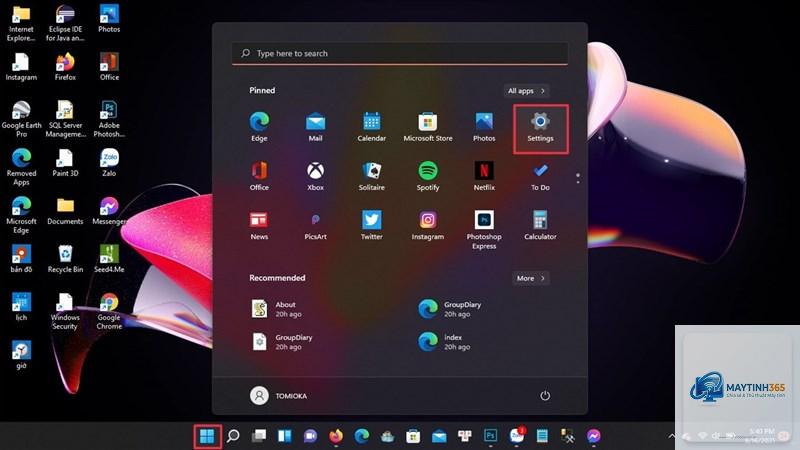Screen dimensions: 800x450
Task: Open Zalo taskbar icon with notification badge
Action: pos(516,436)
